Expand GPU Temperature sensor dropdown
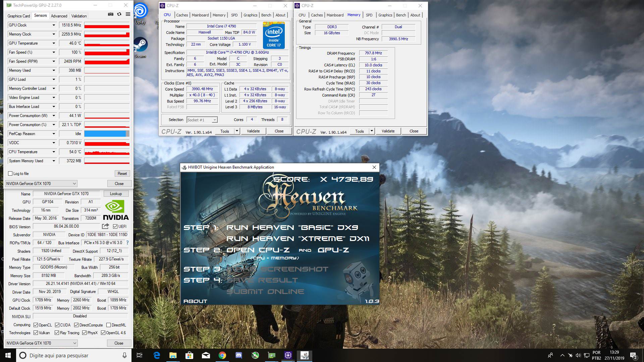Image resolution: width=644 pixels, height=362 pixels. pyautogui.click(x=54, y=43)
